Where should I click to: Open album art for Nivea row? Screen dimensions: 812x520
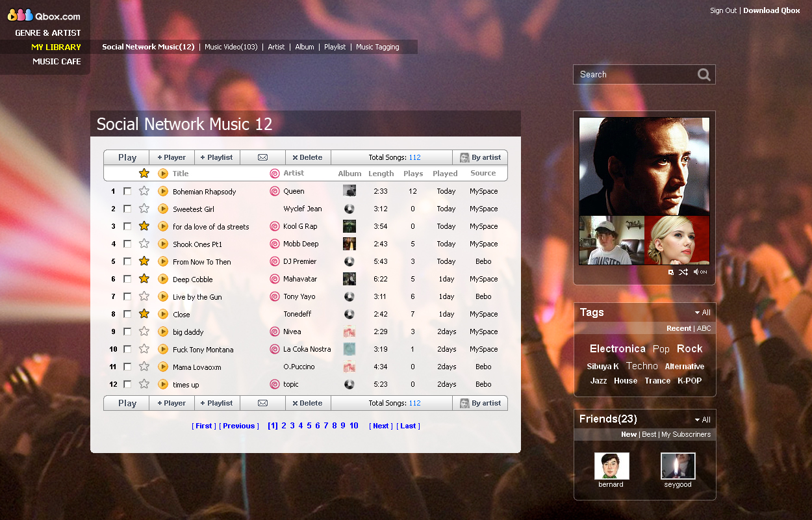(x=349, y=331)
